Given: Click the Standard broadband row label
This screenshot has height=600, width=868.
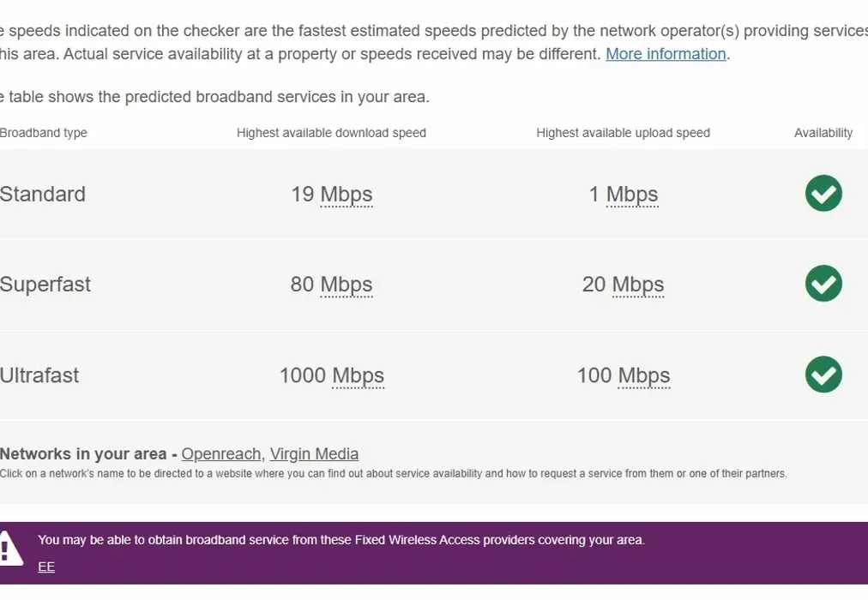Looking at the screenshot, I should tap(43, 194).
